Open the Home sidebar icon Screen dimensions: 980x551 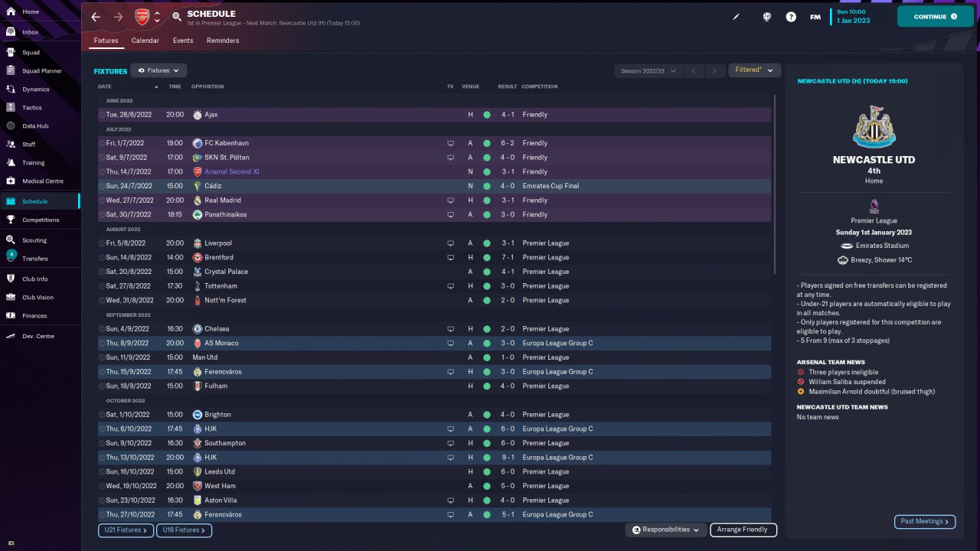(11, 12)
